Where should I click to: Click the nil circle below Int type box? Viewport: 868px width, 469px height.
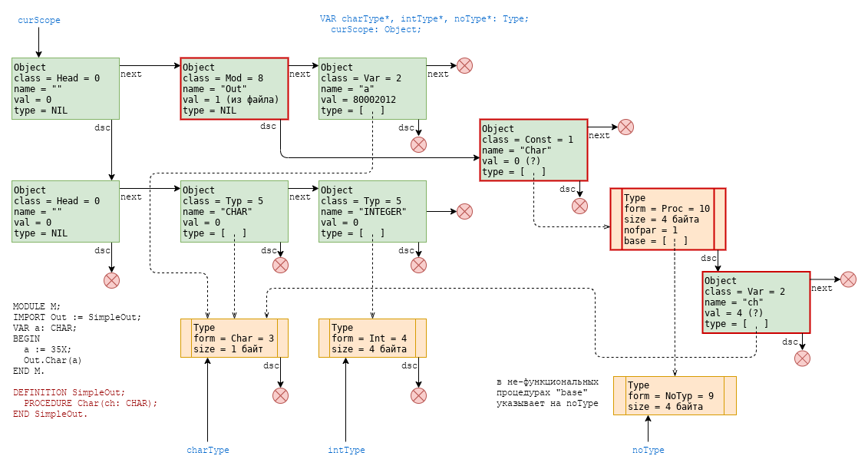[418, 395]
